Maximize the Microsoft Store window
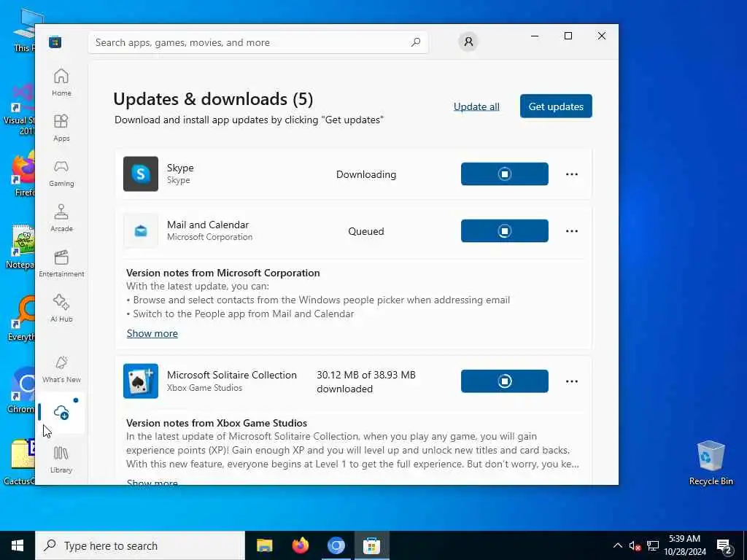The width and height of the screenshot is (747, 560). click(x=568, y=36)
